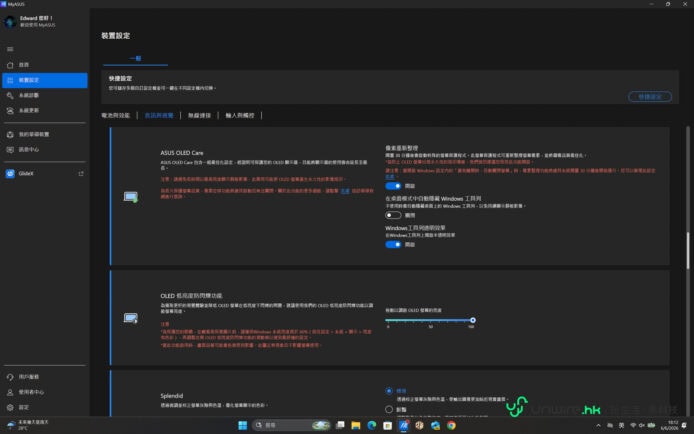
Task: Follow the blue link under pixel refresh warning
Action: click(389, 177)
